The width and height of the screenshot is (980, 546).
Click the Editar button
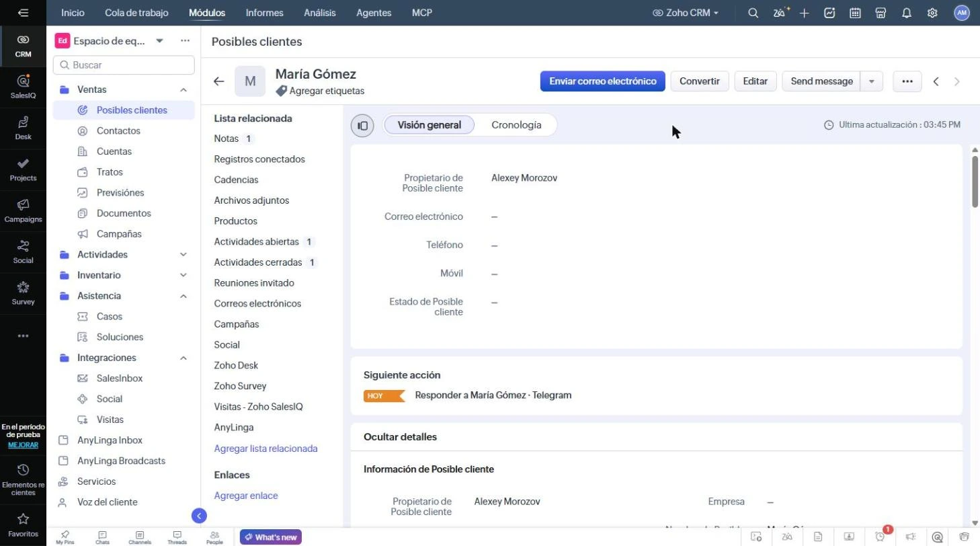coord(755,81)
